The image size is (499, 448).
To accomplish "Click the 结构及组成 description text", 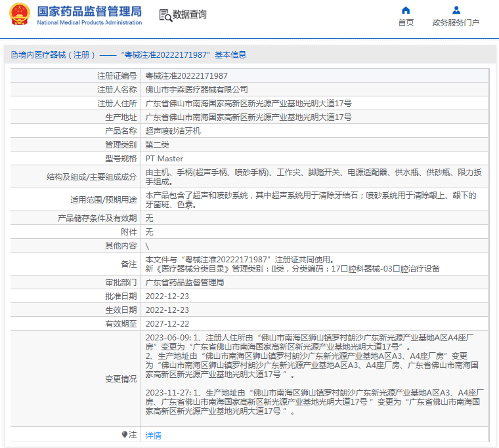I will point(313,177).
